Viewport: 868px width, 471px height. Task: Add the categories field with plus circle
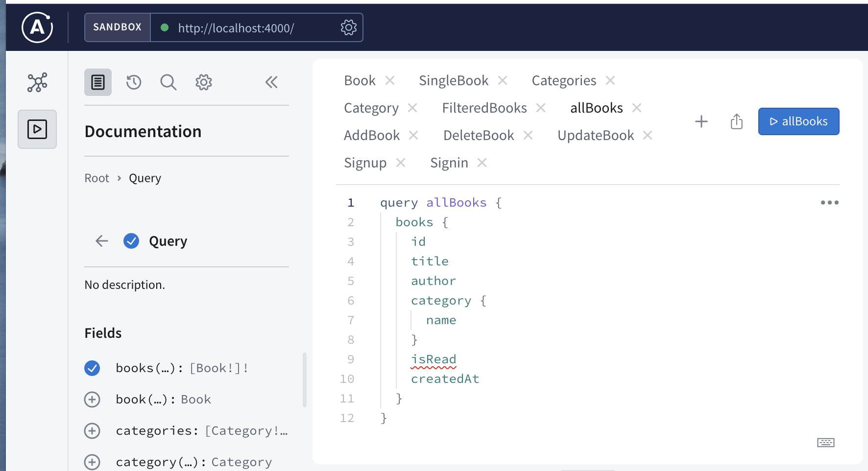click(x=92, y=431)
